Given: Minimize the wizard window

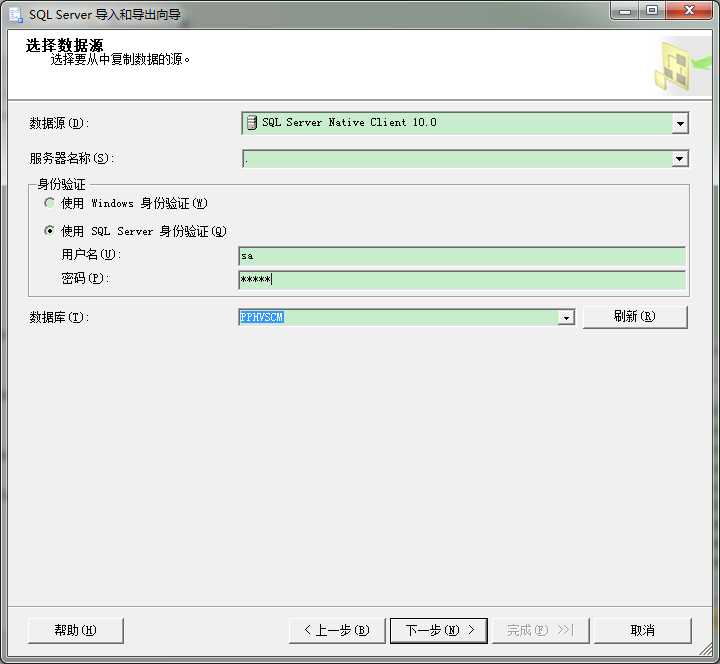Looking at the screenshot, I should click(625, 11).
